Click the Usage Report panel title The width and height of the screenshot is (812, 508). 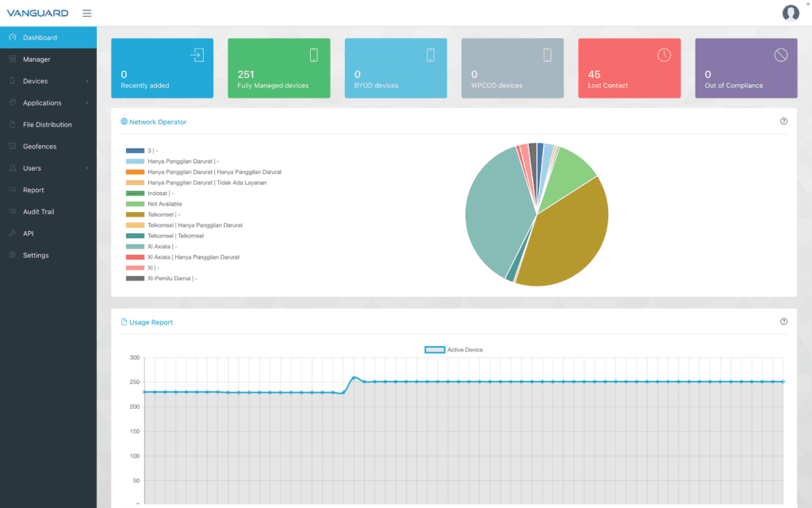(x=151, y=322)
